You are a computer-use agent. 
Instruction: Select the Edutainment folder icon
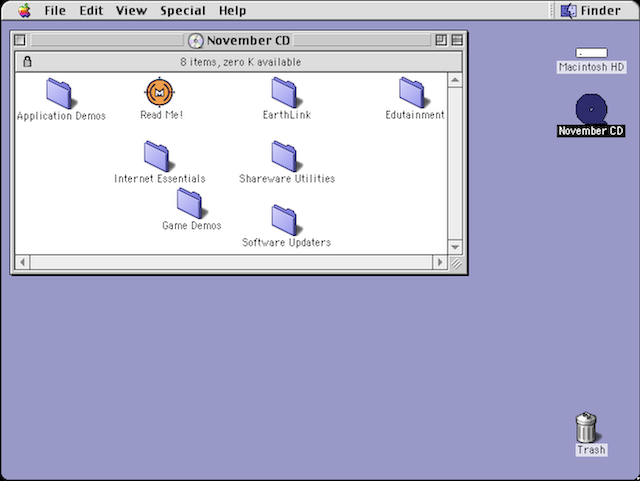(414, 93)
